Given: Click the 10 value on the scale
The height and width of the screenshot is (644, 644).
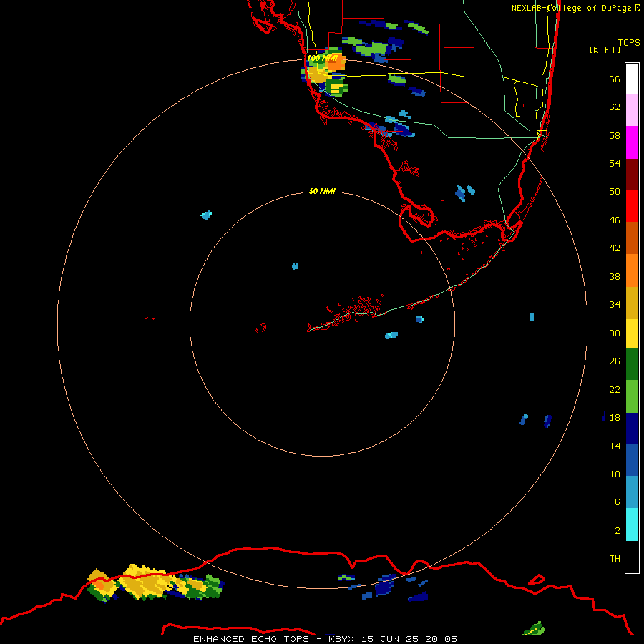Looking at the screenshot, I should (x=615, y=474).
